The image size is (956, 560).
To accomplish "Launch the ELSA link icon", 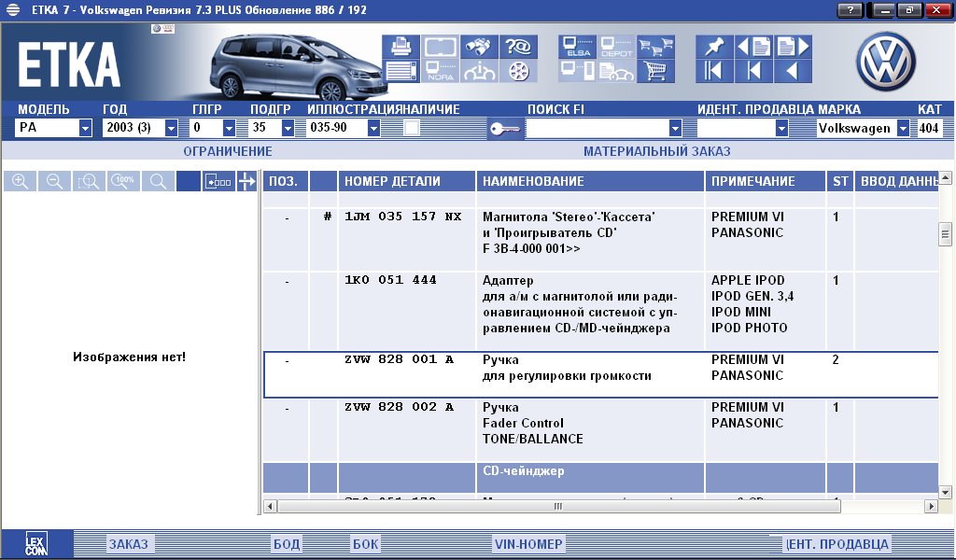I will point(577,47).
